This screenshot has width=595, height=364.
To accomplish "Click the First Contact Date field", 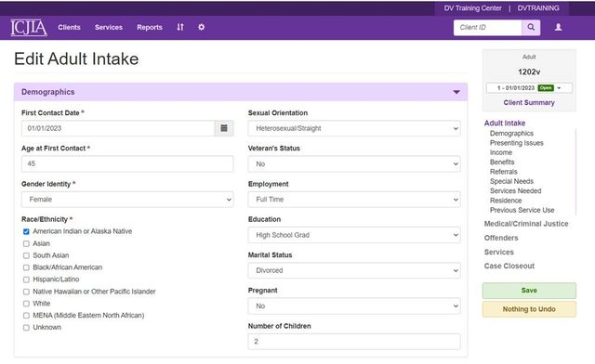I will [118, 128].
